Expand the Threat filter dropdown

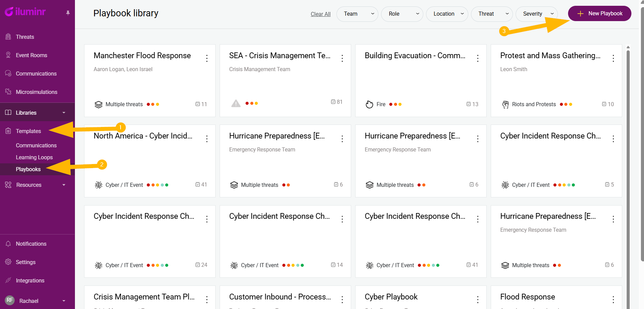point(491,14)
